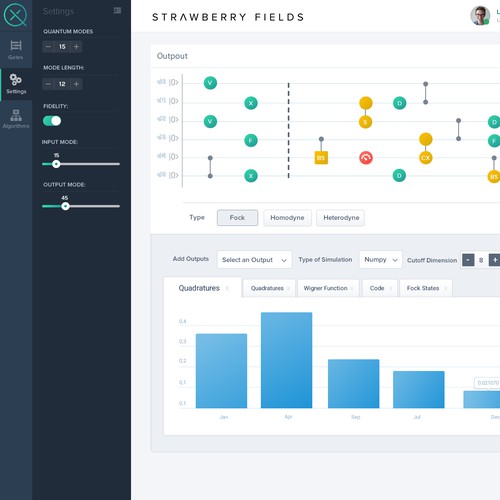
Task: Click the mode icon beside the bottom wire
Action: tap(161, 174)
